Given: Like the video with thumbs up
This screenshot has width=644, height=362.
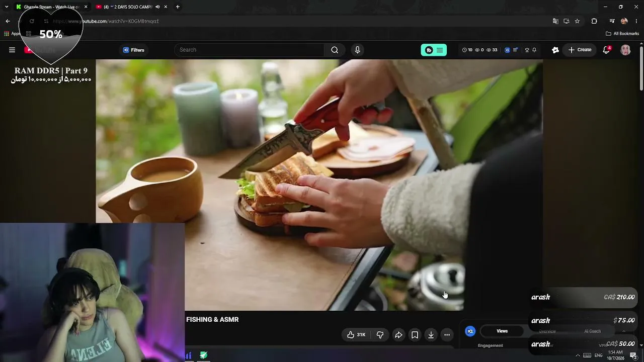Looking at the screenshot, I should 356,335.
